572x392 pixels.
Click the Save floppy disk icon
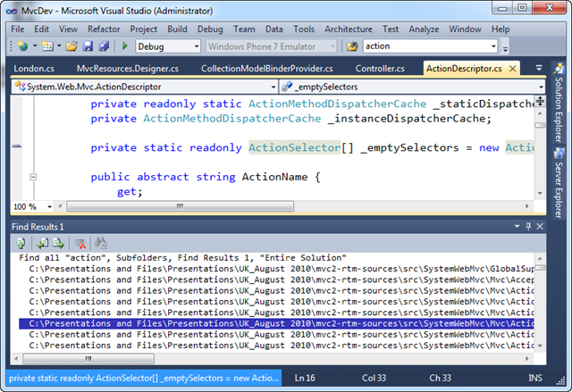[88, 46]
